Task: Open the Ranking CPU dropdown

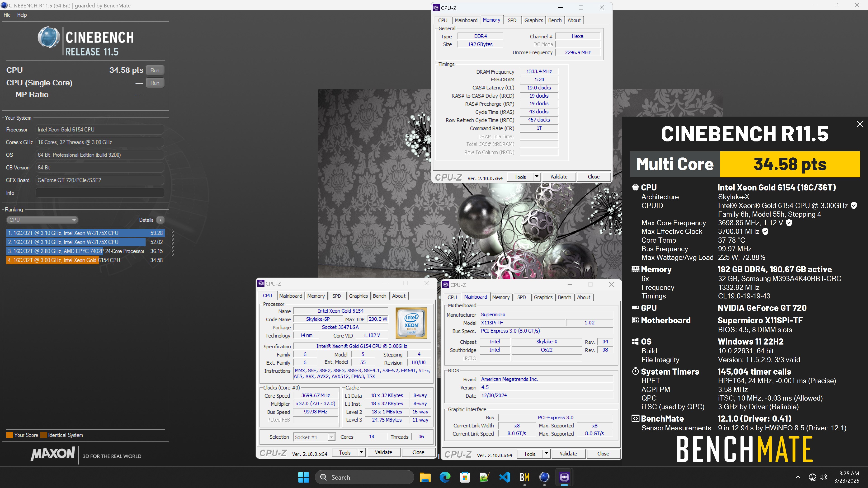Action: [42, 220]
